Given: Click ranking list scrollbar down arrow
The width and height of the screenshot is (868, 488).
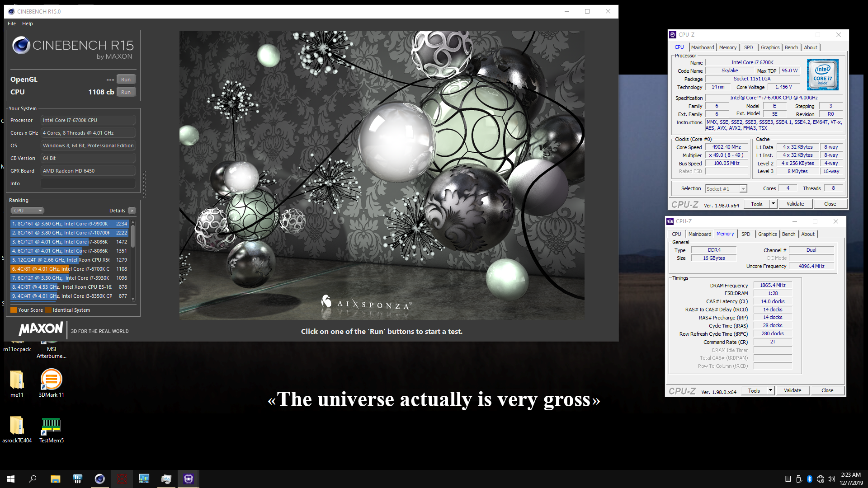Looking at the screenshot, I should pyautogui.click(x=133, y=299).
